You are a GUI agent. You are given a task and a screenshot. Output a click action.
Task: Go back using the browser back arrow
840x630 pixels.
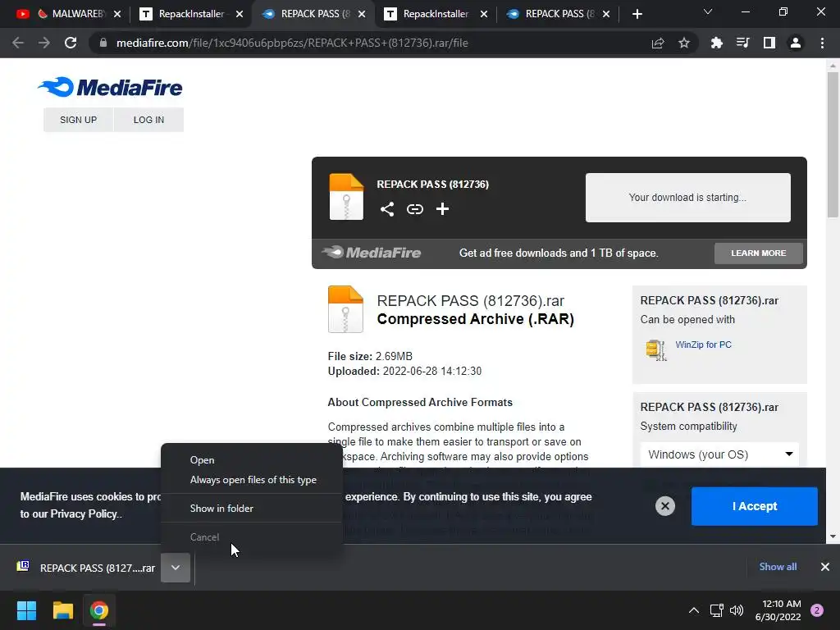tap(18, 43)
